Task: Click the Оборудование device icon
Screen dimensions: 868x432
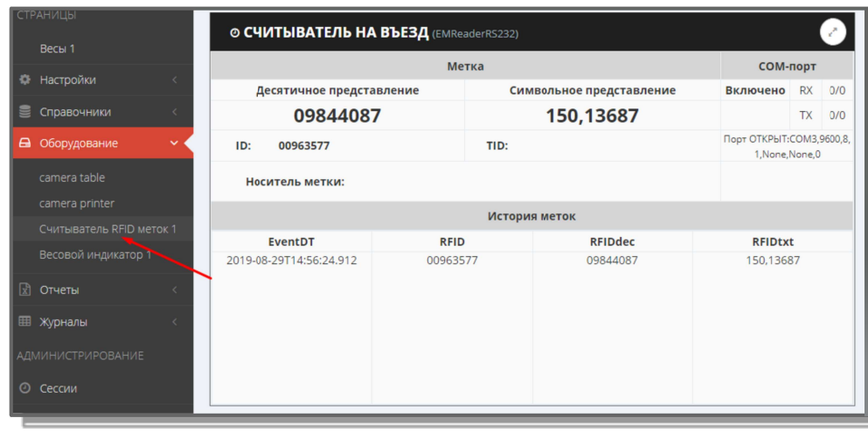Action: point(24,143)
